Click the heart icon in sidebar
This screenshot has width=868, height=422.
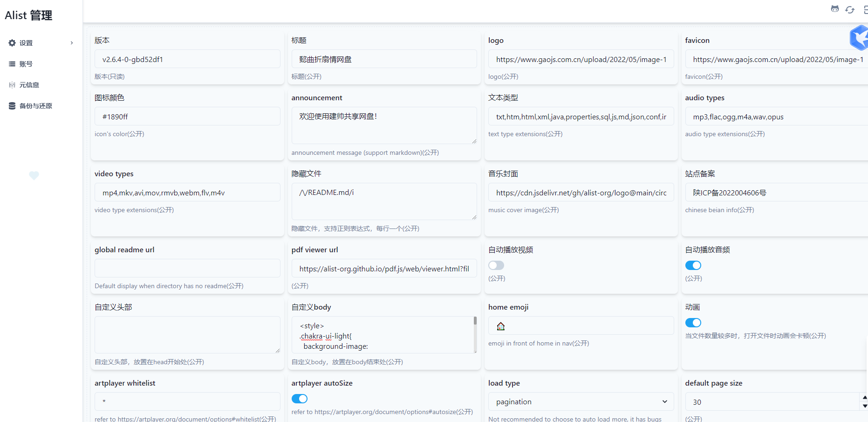tap(34, 175)
